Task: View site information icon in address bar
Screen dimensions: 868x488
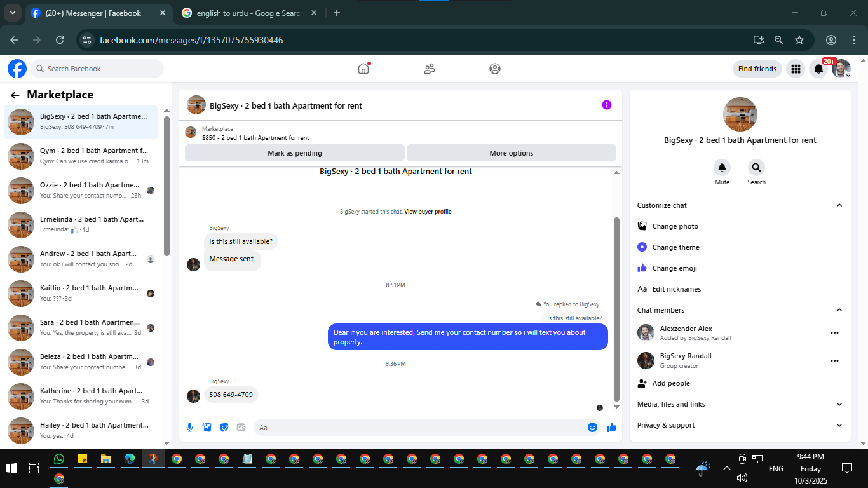Action: pos(88,40)
